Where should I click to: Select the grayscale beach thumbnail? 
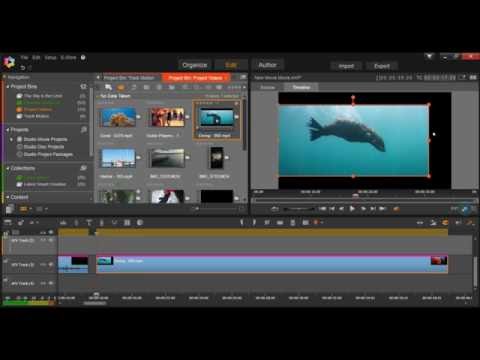(x=167, y=158)
